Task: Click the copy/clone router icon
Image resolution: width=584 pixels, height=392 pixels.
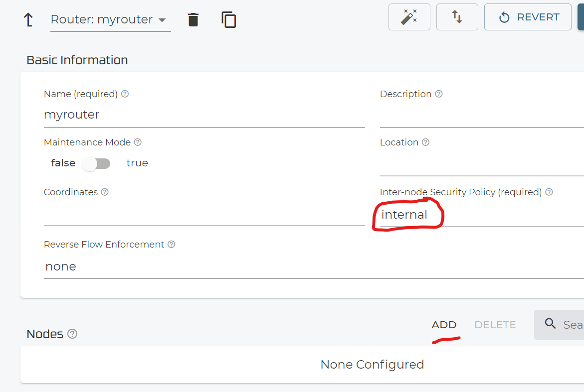Action: (228, 20)
